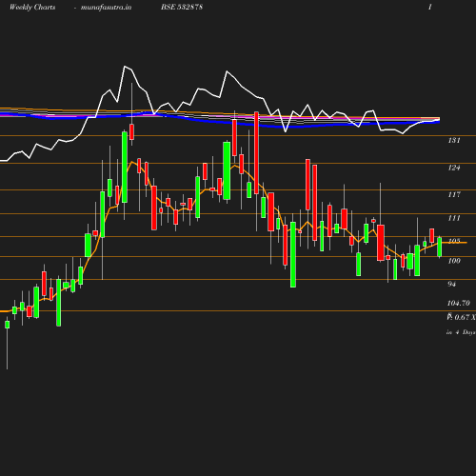Viewport: 476px width, 476px height.
Task: Click the price label 117
Action: pos(454,194)
